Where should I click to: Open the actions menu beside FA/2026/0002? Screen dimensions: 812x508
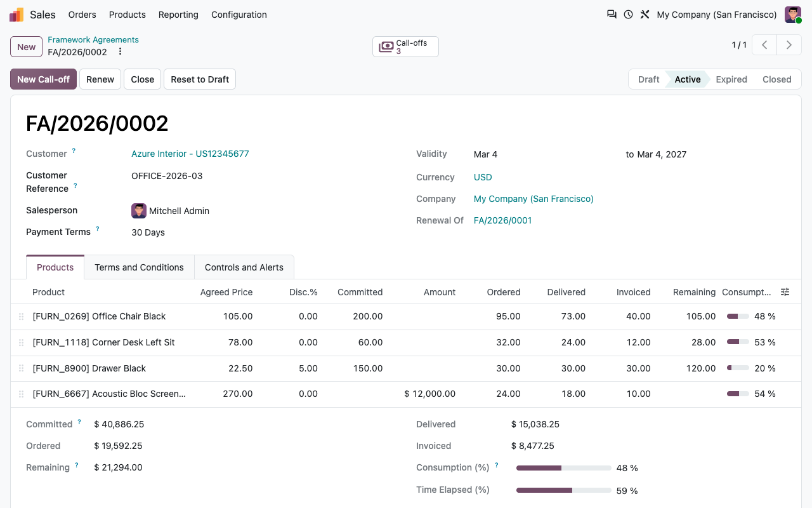[x=120, y=52]
